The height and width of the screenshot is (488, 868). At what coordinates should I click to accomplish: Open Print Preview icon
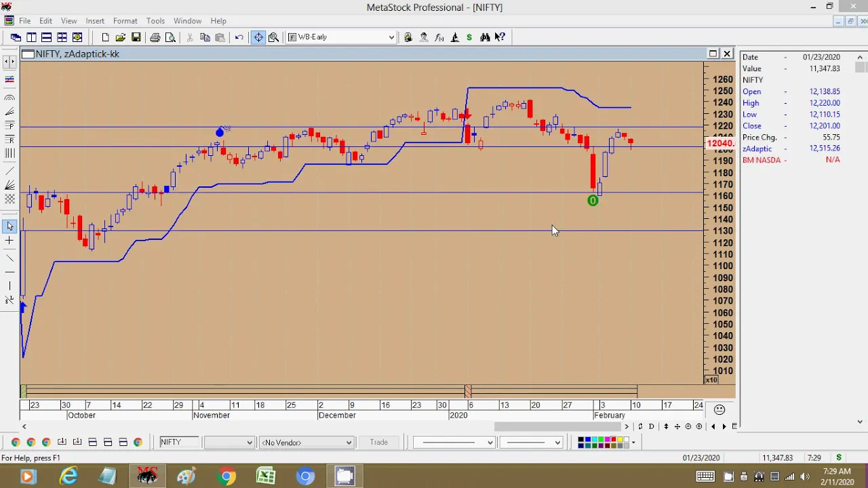(x=170, y=37)
